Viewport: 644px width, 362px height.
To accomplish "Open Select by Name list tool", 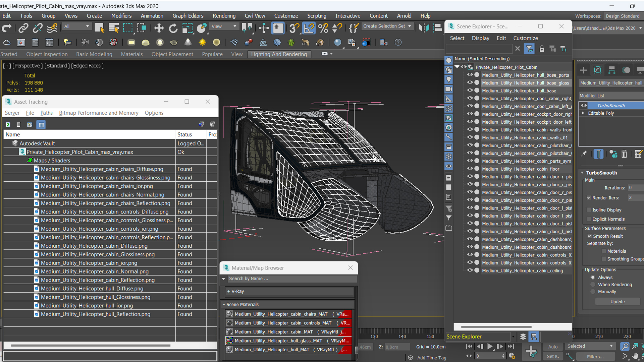I will tap(114, 28).
